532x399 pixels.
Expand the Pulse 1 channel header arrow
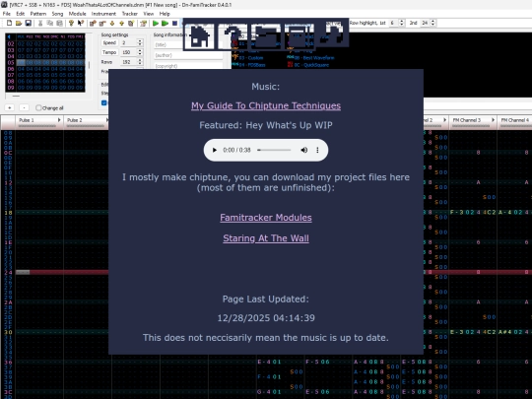coord(59,120)
